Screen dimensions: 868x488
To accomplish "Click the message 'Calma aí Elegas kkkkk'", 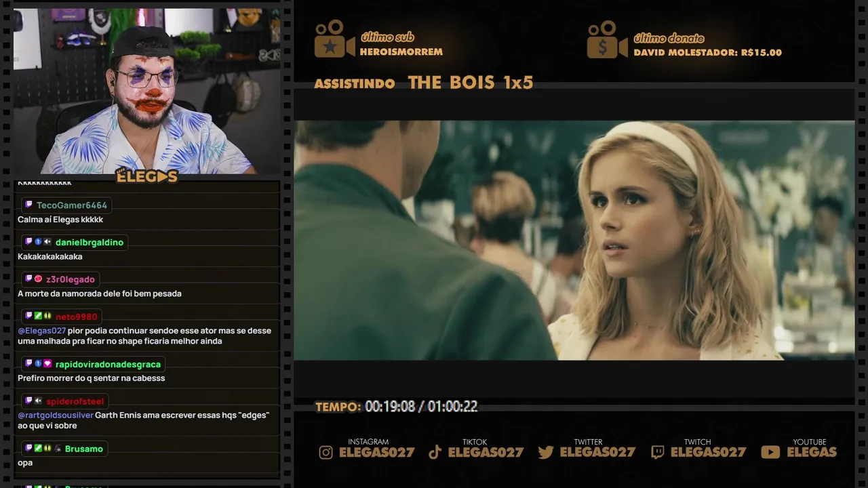I will click(60, 220).
